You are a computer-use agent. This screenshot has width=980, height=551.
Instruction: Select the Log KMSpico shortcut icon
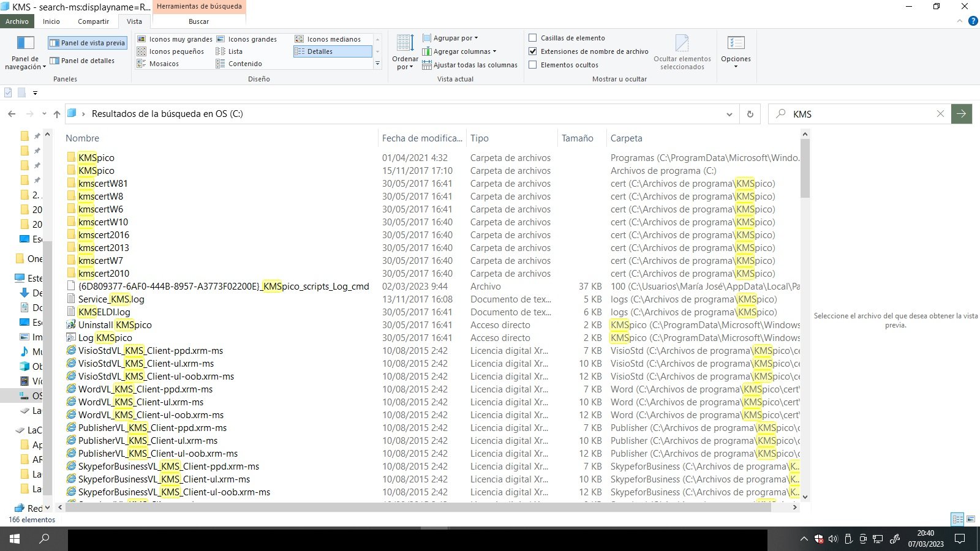(x=72, y=338)
